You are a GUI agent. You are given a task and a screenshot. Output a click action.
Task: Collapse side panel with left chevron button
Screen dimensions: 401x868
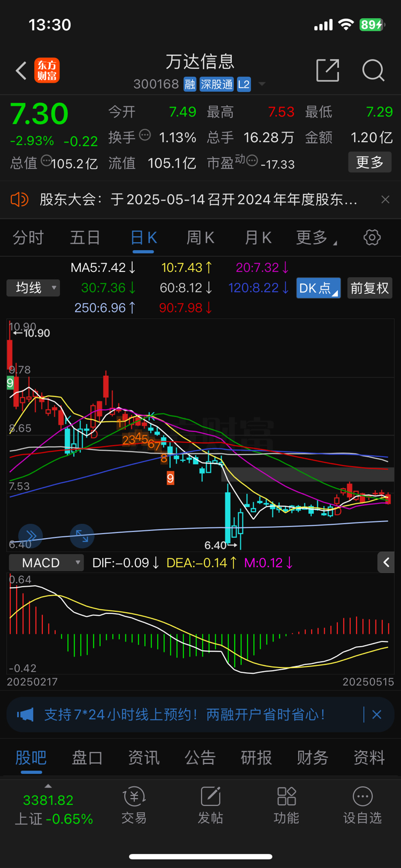386,562
